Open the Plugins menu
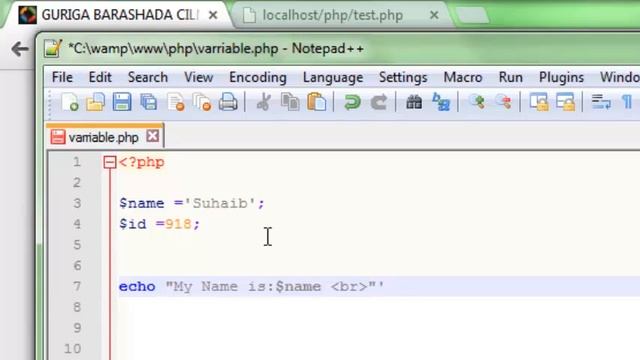Image resolution: width=640 pixels, height=360 pixels. pyautogui.click(x=561, y=77)
